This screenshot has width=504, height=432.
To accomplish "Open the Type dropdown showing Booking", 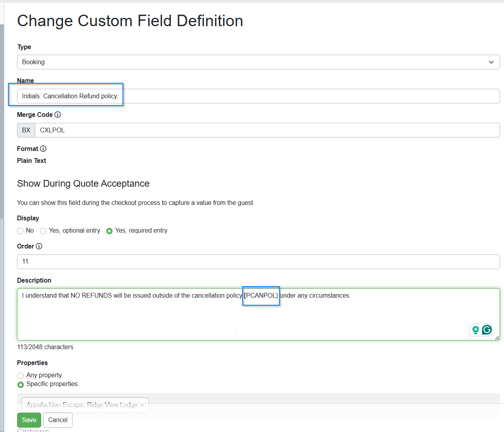I will [258, 62].
